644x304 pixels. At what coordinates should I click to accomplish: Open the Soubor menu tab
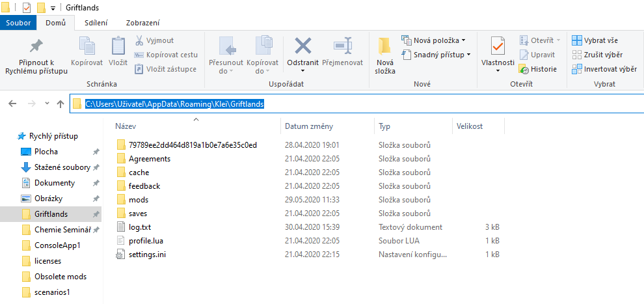19,23
